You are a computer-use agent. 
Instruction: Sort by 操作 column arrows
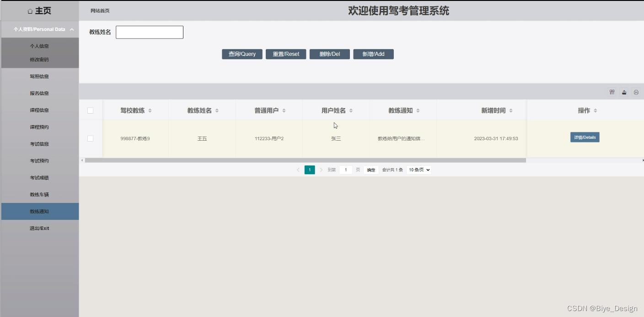pos(596,111)
